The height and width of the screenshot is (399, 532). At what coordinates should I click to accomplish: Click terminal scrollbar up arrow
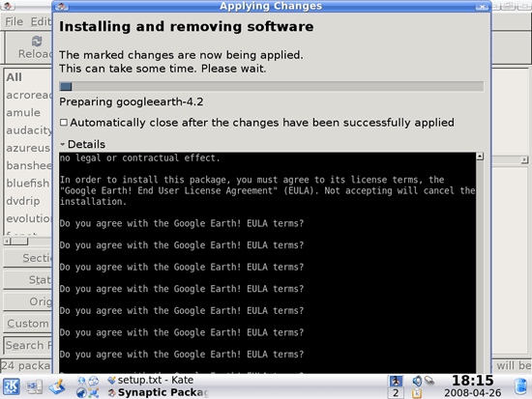(480, 157)
